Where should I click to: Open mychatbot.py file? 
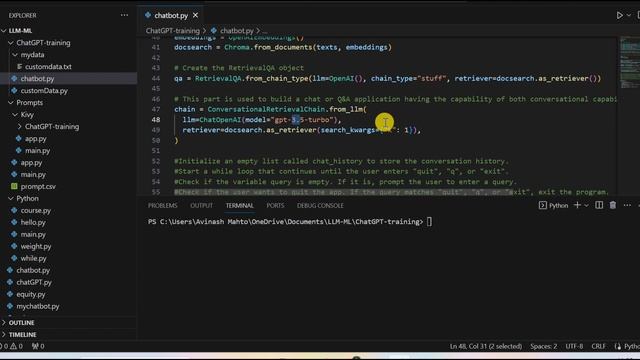click(38, 306)
